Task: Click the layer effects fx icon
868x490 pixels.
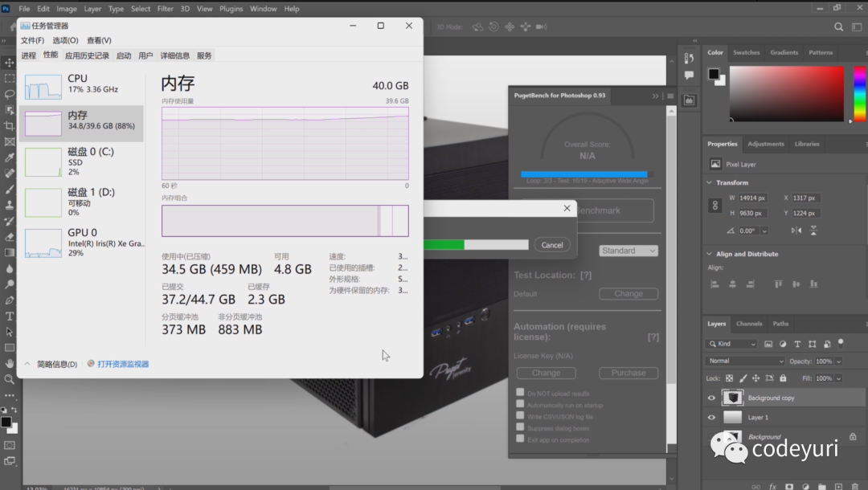Action: pyautogui.click(x=772, y=486)
